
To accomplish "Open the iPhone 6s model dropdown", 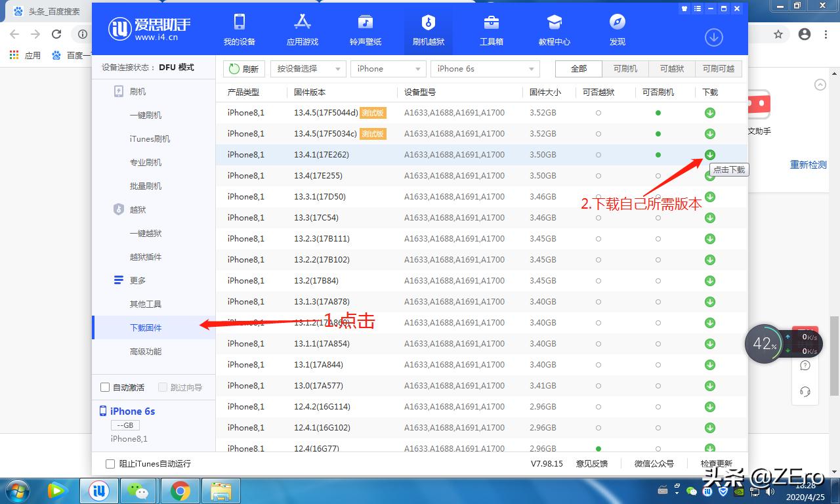I will pos(485,69).
